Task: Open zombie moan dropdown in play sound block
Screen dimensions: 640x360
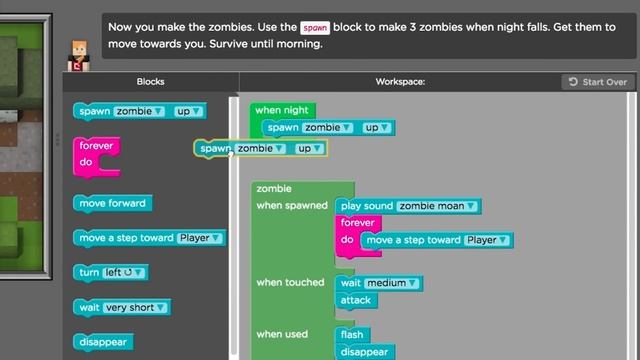Action: [x=437, y=206]
